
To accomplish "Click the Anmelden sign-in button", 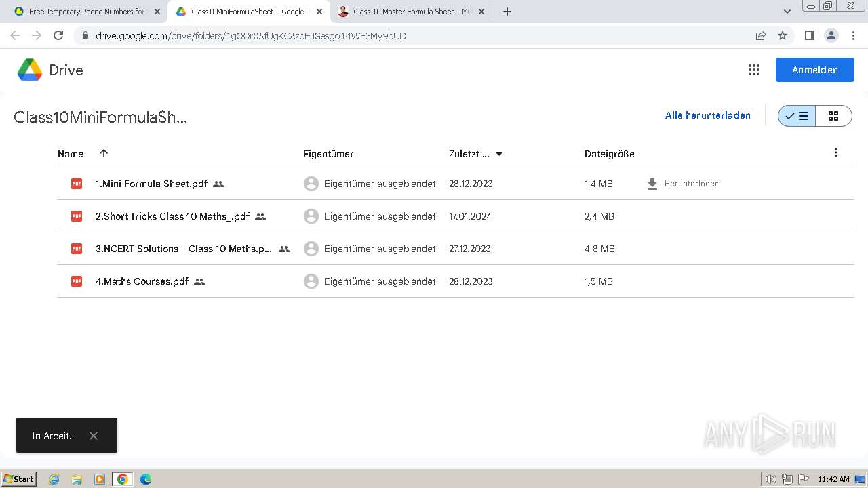I will click(814, 70).
